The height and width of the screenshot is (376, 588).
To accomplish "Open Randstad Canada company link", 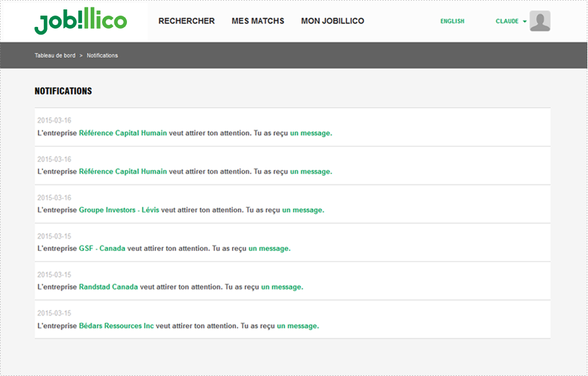I will (x=108, y=287).
